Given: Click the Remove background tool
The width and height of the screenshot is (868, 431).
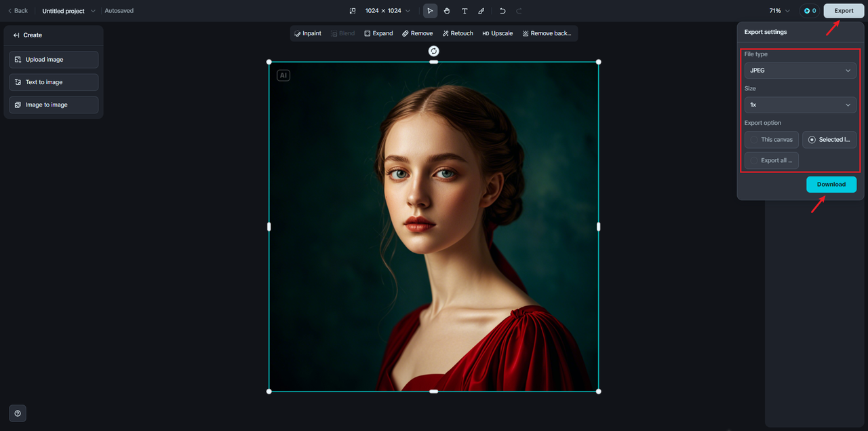Looking at the screenshot, I should pyautogui.click(x=547, y=33).
